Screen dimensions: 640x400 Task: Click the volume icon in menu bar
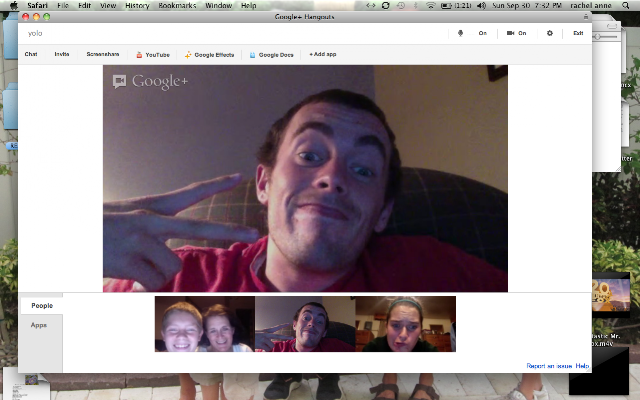click(482, 5)
